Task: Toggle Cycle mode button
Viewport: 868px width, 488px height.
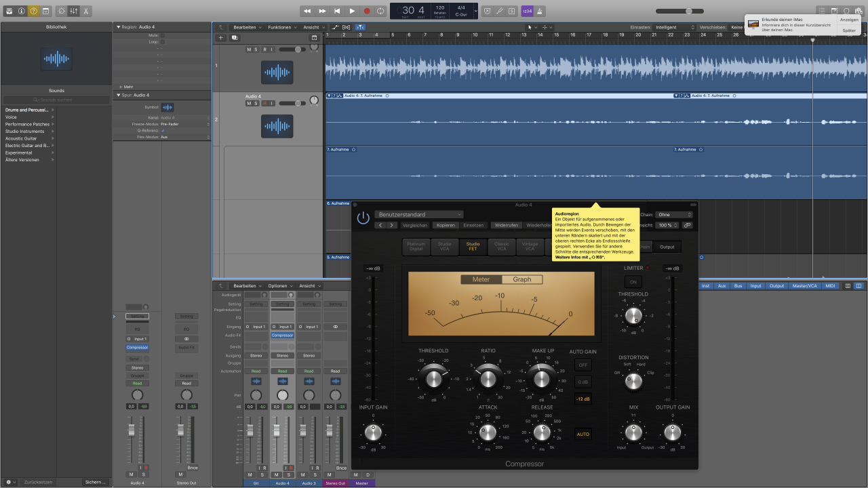Action: pyautogui.click(x=381, y=12)
